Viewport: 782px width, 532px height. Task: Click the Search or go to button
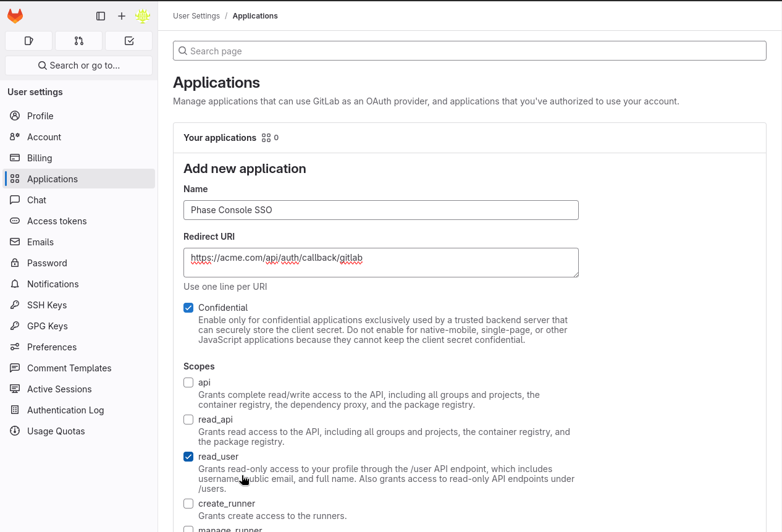pos(79,65)
